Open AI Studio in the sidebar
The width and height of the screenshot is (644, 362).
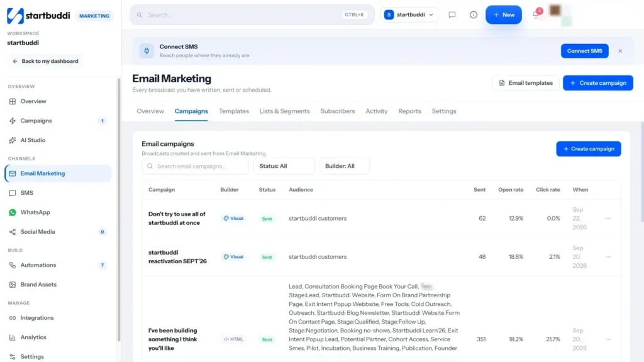click(57, 140)
